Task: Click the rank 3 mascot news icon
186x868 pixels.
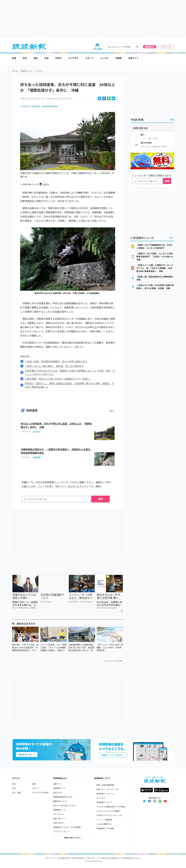Action: point(133,268)
